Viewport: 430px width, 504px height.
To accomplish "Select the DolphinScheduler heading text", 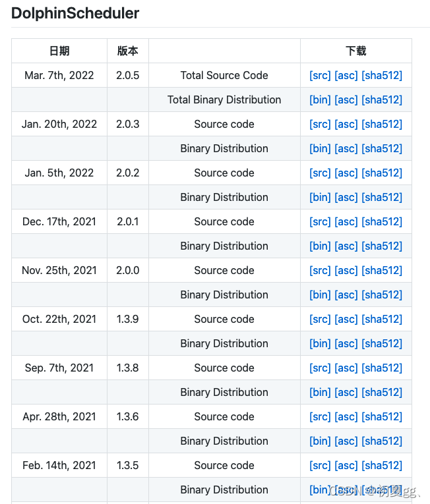I will pos(75,13).
